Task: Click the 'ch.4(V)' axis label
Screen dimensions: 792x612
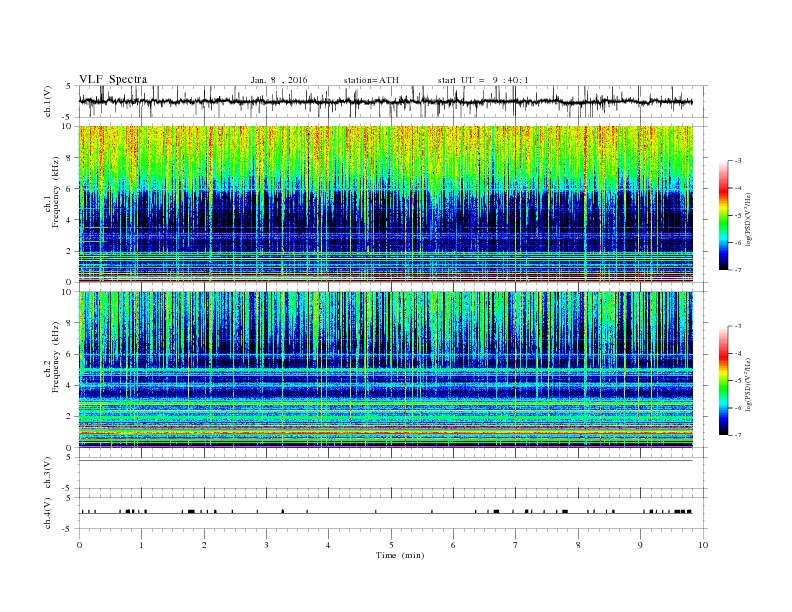Action: coord(48,513)
